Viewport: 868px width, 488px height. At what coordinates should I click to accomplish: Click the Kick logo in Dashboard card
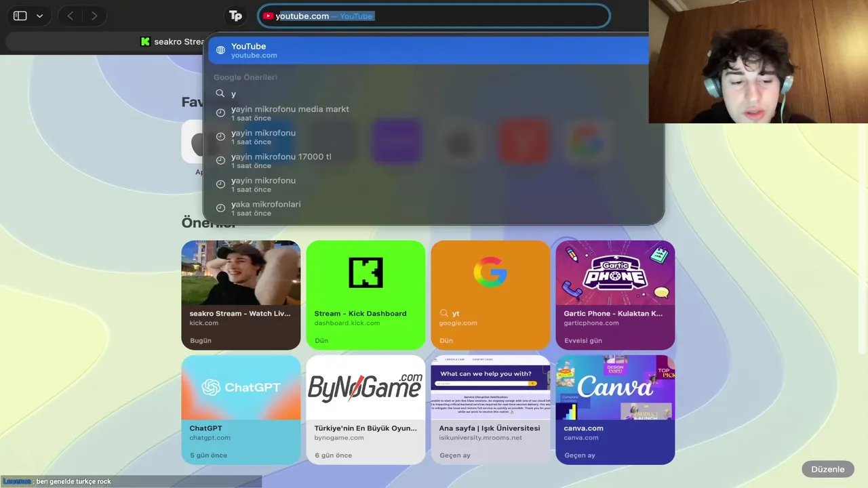[366, 272]
